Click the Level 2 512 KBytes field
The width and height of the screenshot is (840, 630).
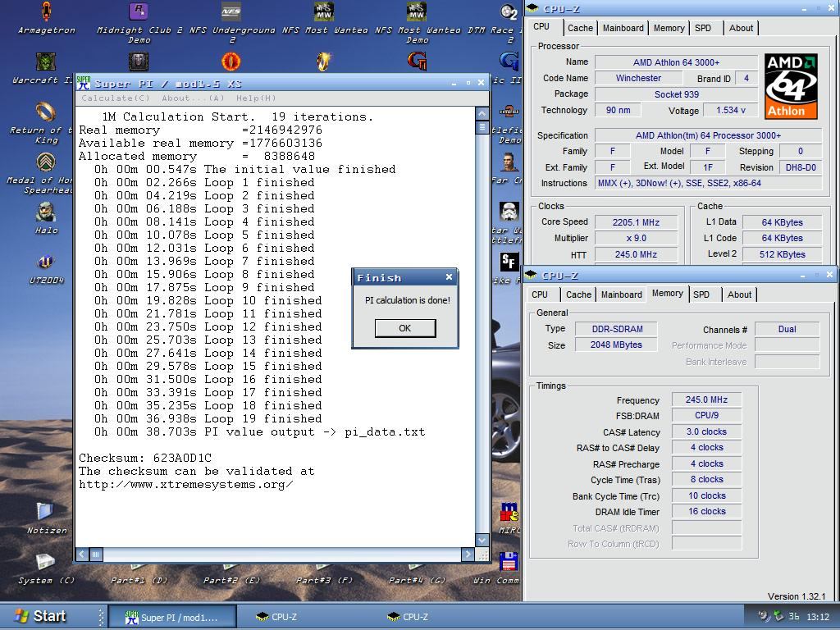click(x=782, y=254)
